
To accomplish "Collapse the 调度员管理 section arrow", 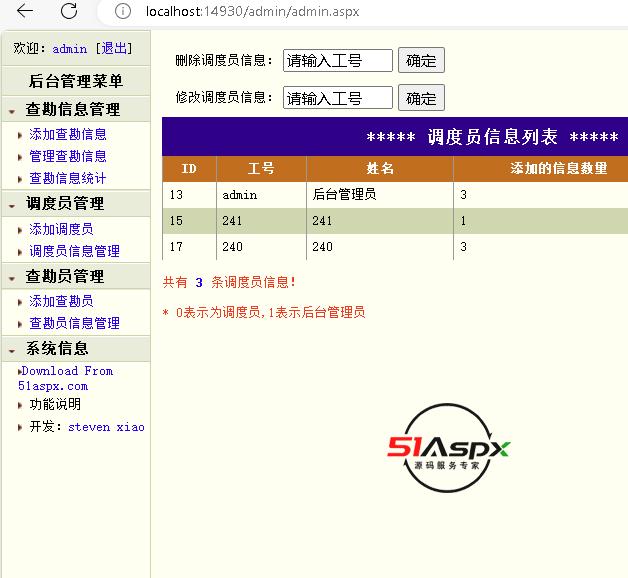I will [x=12, y=205].
